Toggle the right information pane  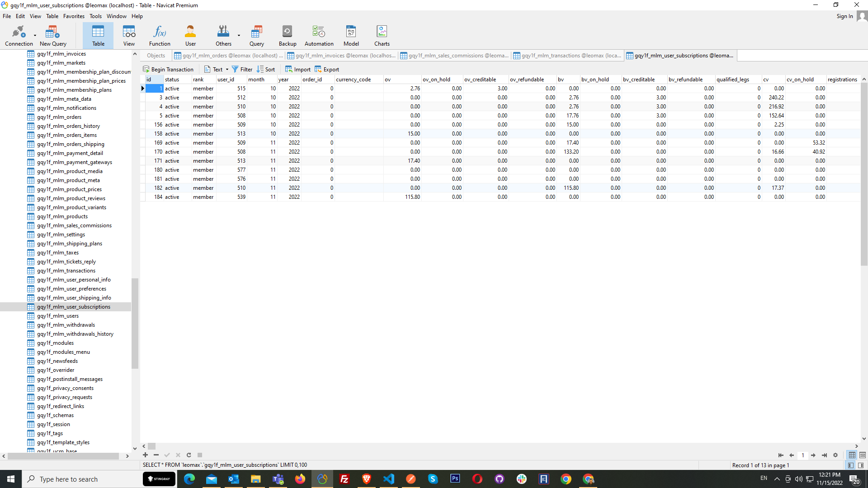pyautogui.click(x=861, y=465)
